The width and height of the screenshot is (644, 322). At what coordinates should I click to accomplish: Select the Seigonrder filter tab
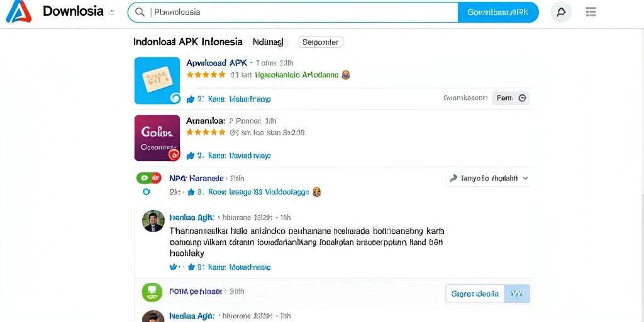tap(321, 42)
